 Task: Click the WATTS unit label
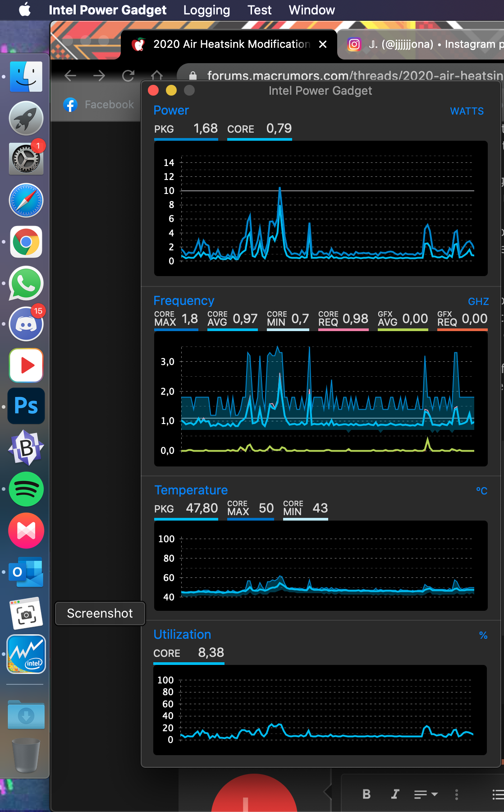tap(467, 111)
